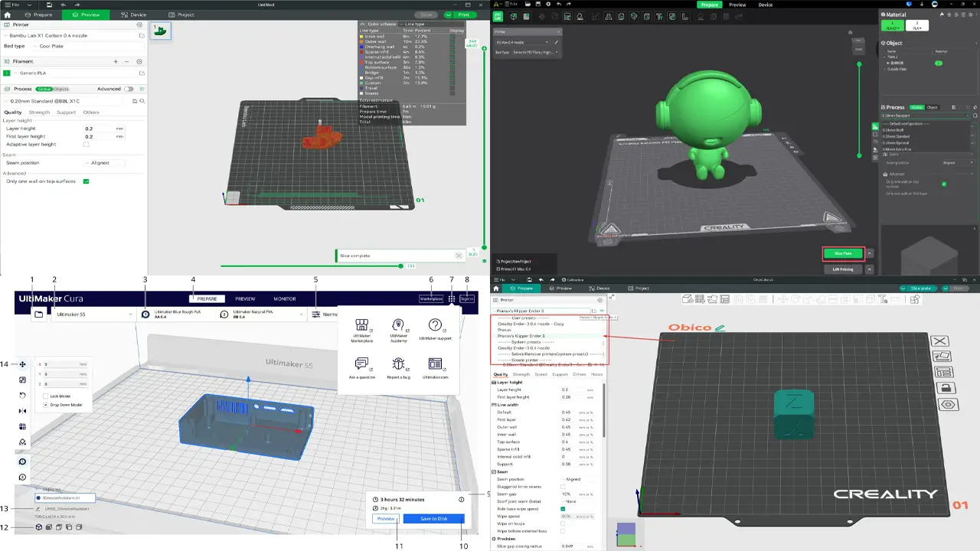This screenshot has width=980, height=551.
Task: Click horizontal move slider handle in Bambu preview
Action: [401, 266]
